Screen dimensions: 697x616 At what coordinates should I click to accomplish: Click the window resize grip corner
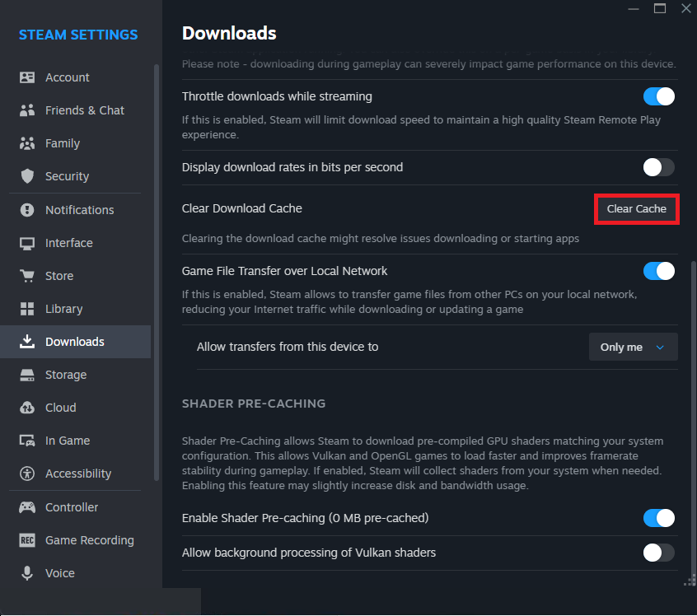690,580
